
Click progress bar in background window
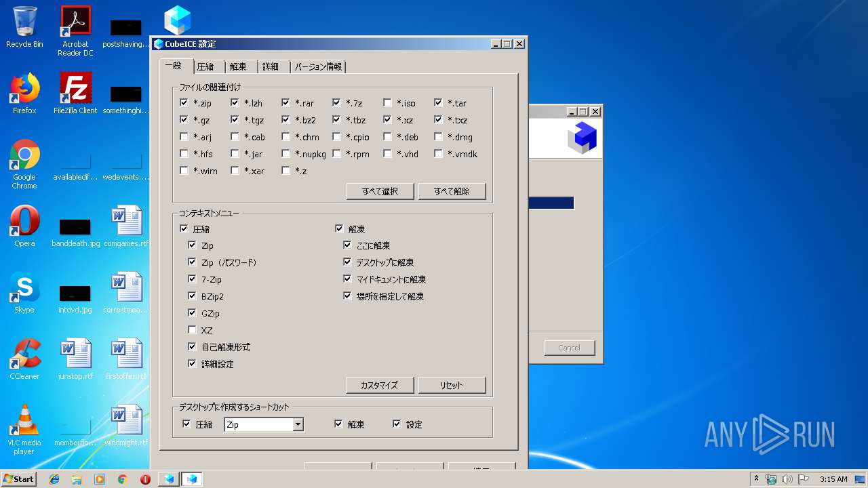[x=551, y=203]
